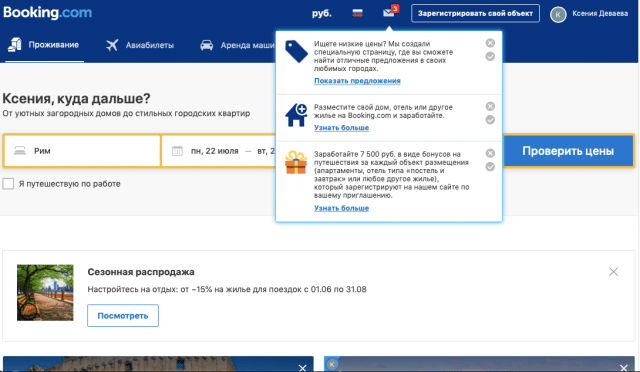Viewport: 640px width, 372px height.
Task: Open Узнать больше under Разместите свой дом
Action: (x=341, y=128)
